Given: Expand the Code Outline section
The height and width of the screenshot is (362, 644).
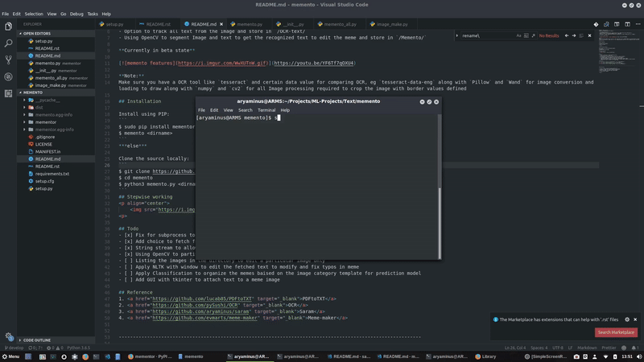Looking at the screenshot, I should tap(56, 339).
